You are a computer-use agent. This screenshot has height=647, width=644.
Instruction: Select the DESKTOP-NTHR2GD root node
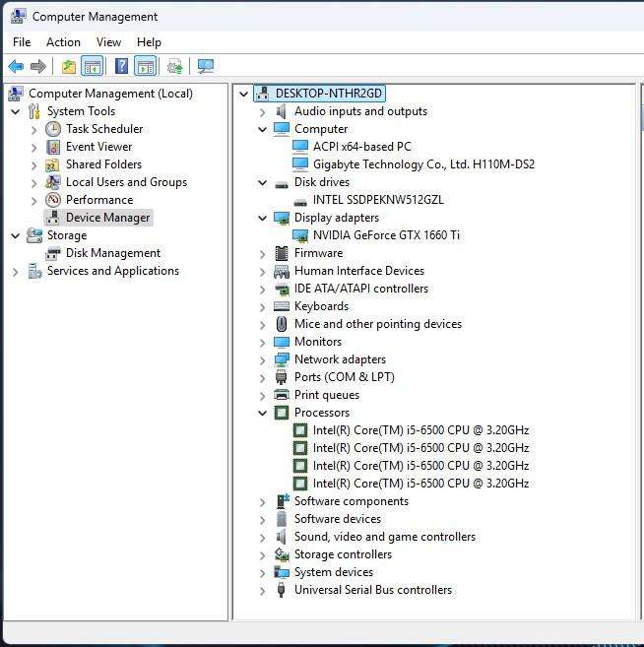328,94
